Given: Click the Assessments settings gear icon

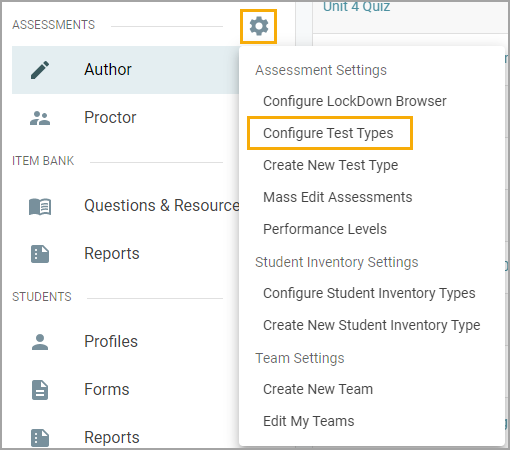Looking at the screenshot, I should pyautogui.click(x=259, y=26).
